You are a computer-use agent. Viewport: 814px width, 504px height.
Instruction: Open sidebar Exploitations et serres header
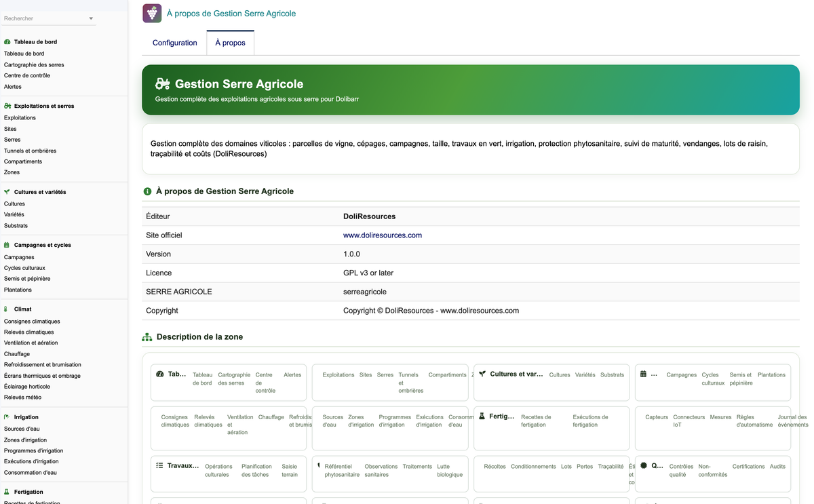(44, 106)
